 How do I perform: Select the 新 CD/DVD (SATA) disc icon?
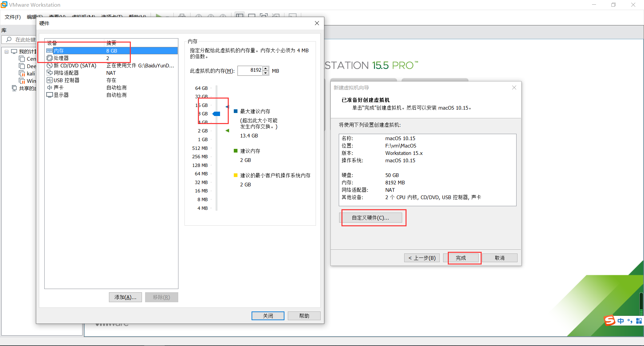coord(50,65)
